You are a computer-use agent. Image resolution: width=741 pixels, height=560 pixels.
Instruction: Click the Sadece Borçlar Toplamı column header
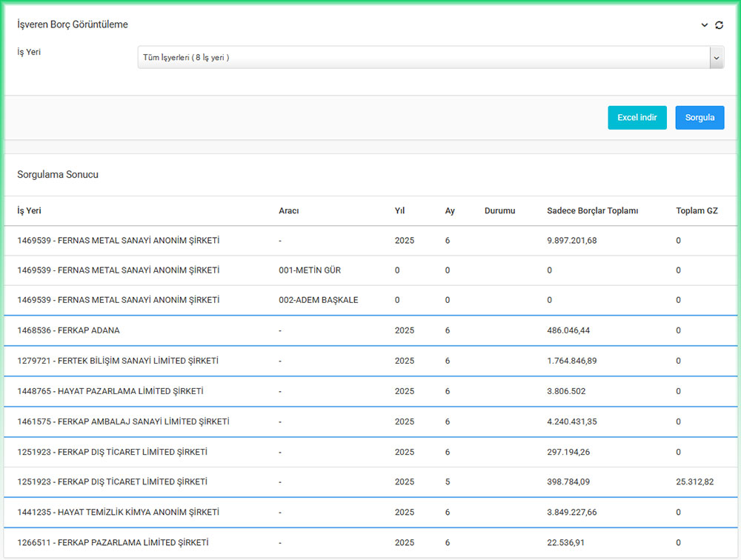(x=592, y=211)
